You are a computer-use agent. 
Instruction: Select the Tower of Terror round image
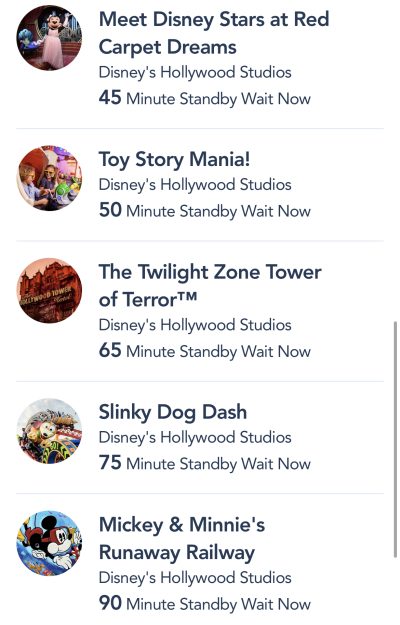click(49, 291)
